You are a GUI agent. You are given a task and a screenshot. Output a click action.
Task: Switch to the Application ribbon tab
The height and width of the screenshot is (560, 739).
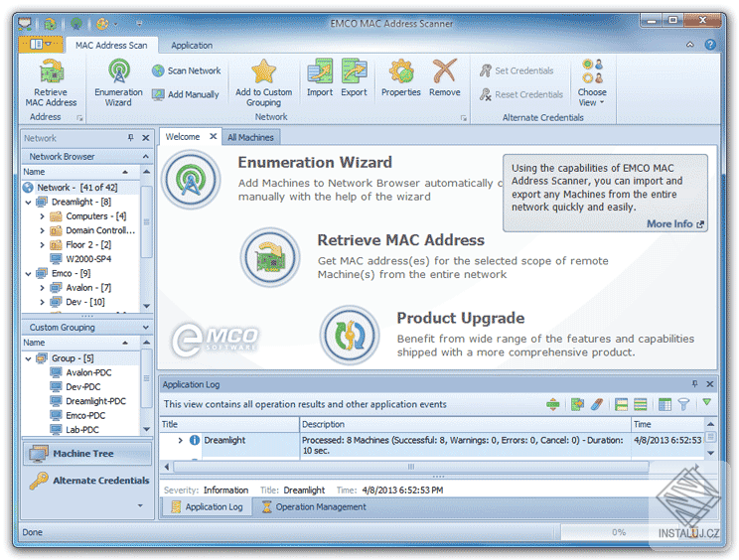pos(192,46)
